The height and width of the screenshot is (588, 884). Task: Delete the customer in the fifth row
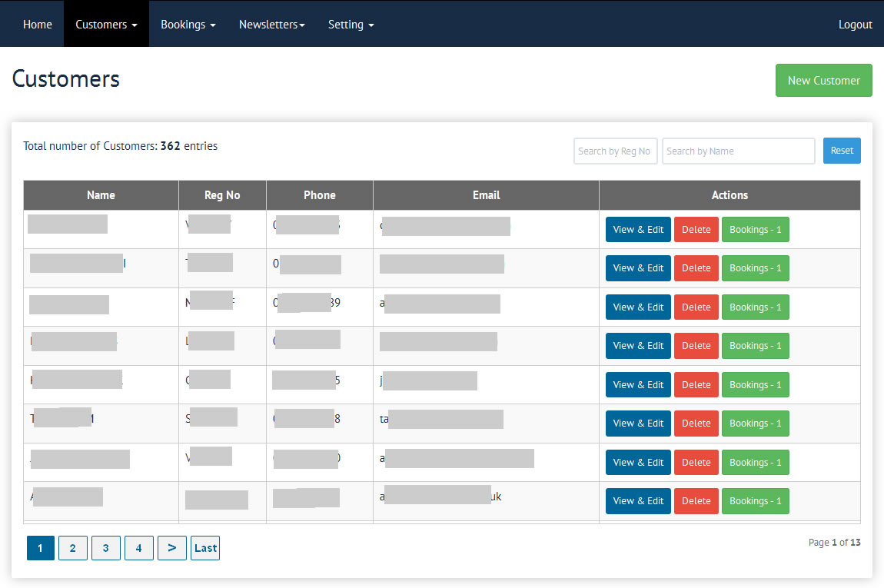[696, 385]
